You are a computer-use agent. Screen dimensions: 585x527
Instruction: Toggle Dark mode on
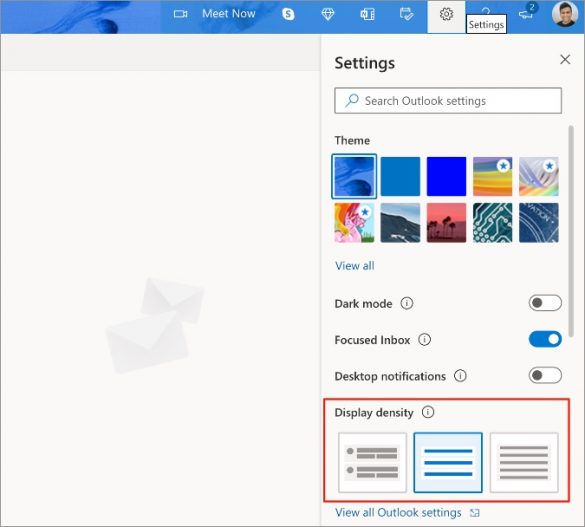click(x=545, y=303)
